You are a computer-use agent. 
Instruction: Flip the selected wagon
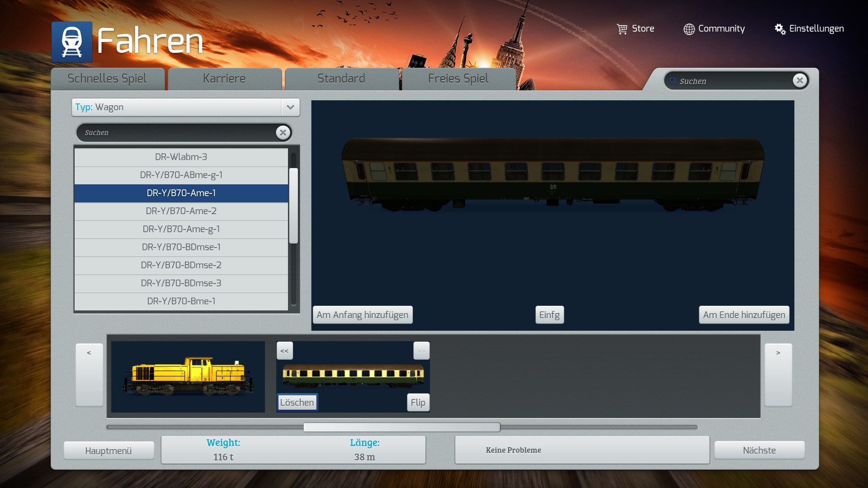pos(418,402)
